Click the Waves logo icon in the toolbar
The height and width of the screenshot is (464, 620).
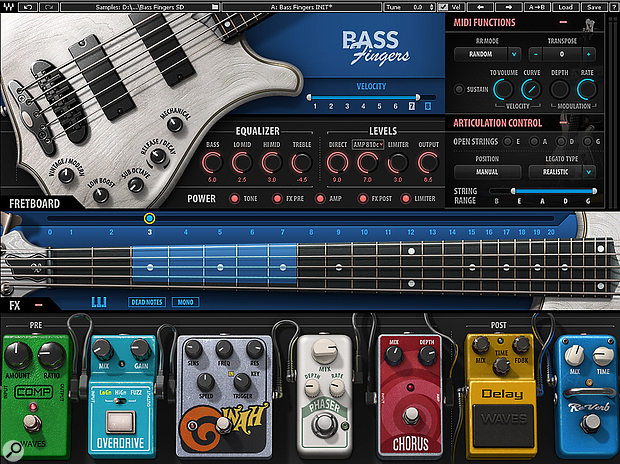8,7
